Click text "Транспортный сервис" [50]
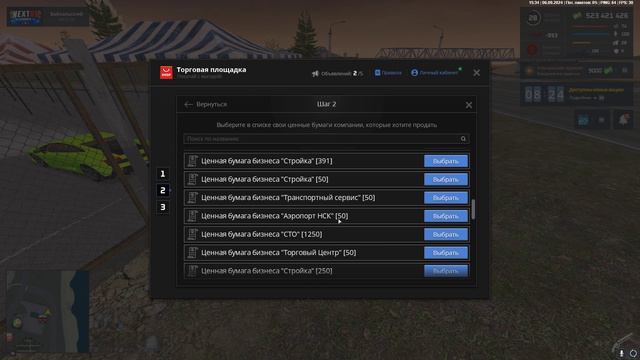Screen dimensions: 640x360 (329, 198)
